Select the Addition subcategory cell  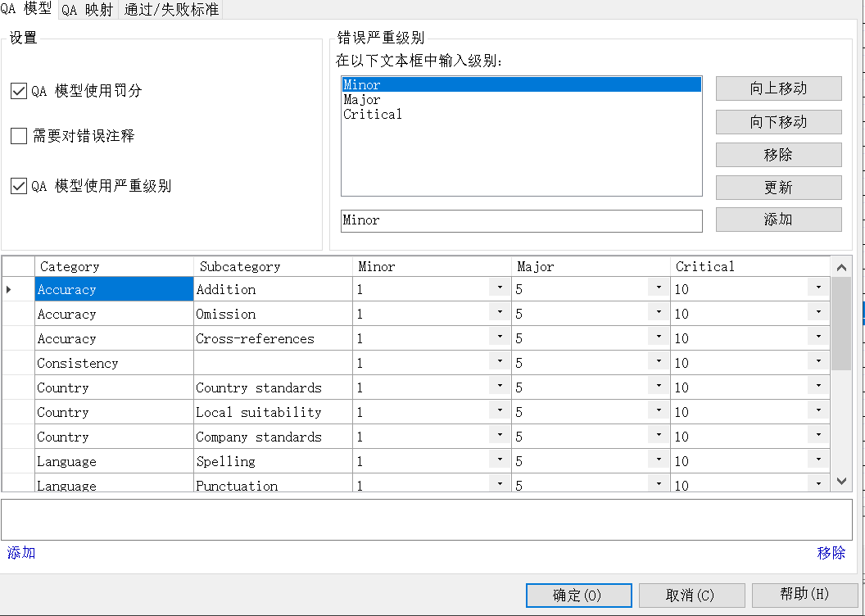(273, 289)
